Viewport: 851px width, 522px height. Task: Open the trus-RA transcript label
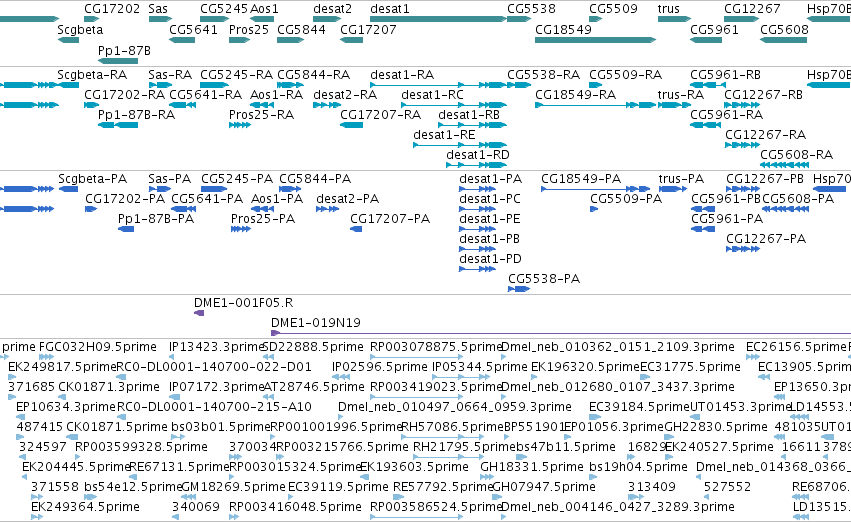681,95
